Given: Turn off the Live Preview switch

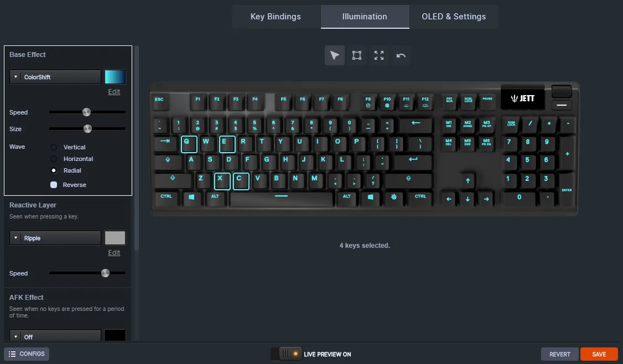Looking at the screenshot, I should [x=286, y=354].
